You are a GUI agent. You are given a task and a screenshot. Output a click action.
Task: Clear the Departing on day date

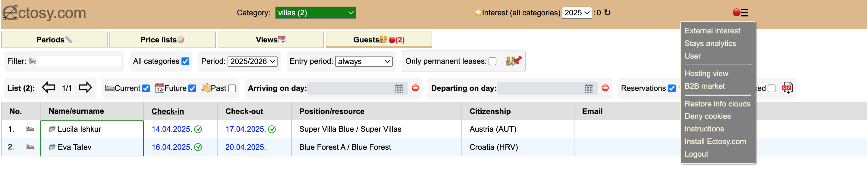(605, 88)
